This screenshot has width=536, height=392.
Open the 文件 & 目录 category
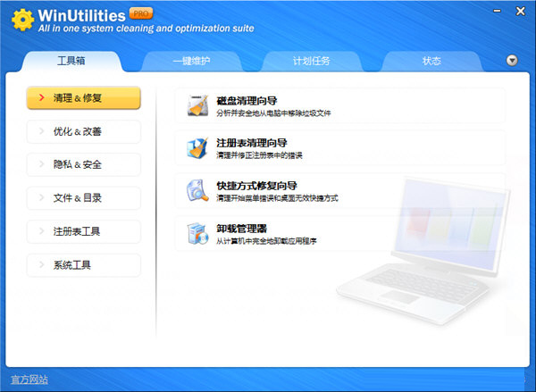pos(83,198)
